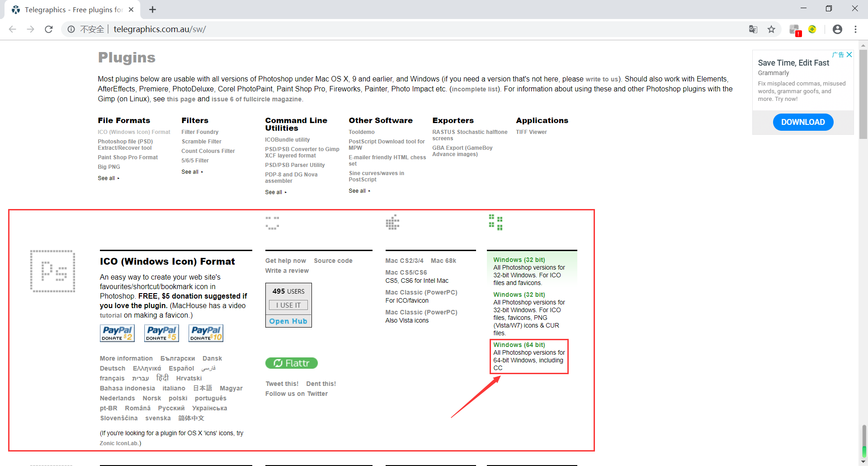868x466 pixels.
Task: Click Get help now link
Action: (286, 261)
